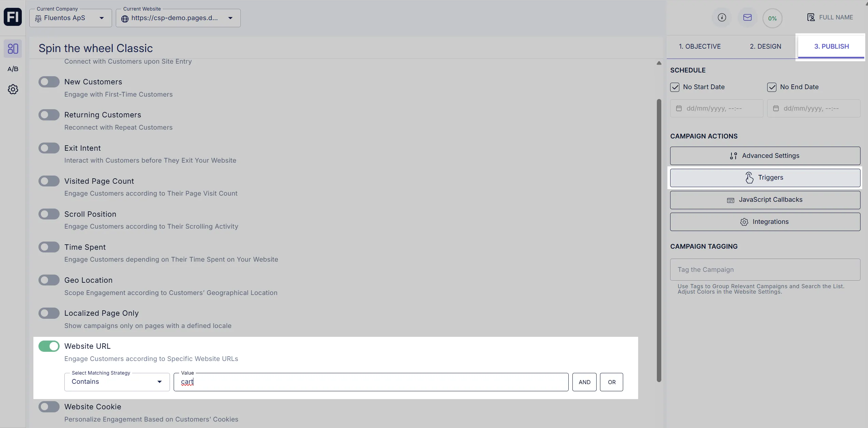Open the settings gear in the sidebar
The width and height of the screenshot is (868, 428).
click(13, 89)
